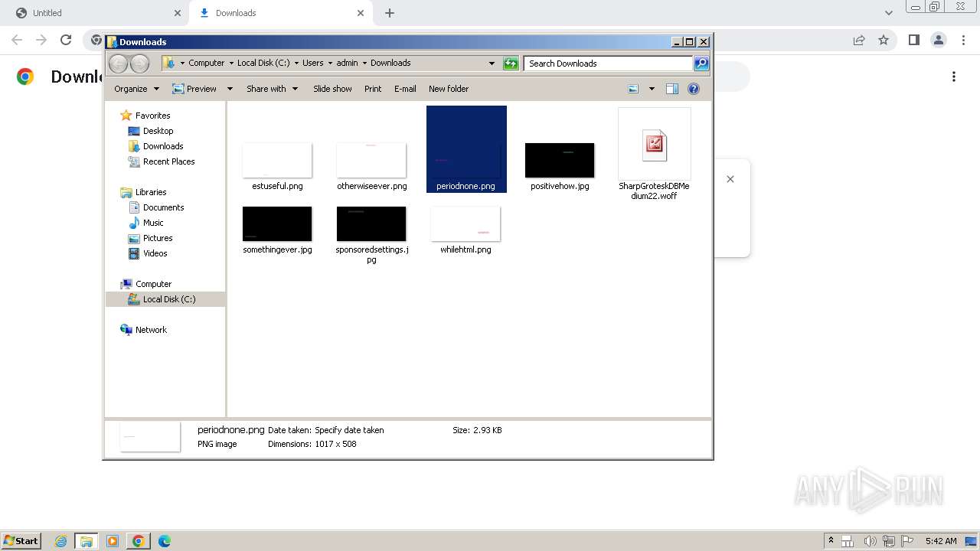This screenshot has width=980, height=551.
Task: Click Print in Explorer toolbar
Action: tap(373, 89)
